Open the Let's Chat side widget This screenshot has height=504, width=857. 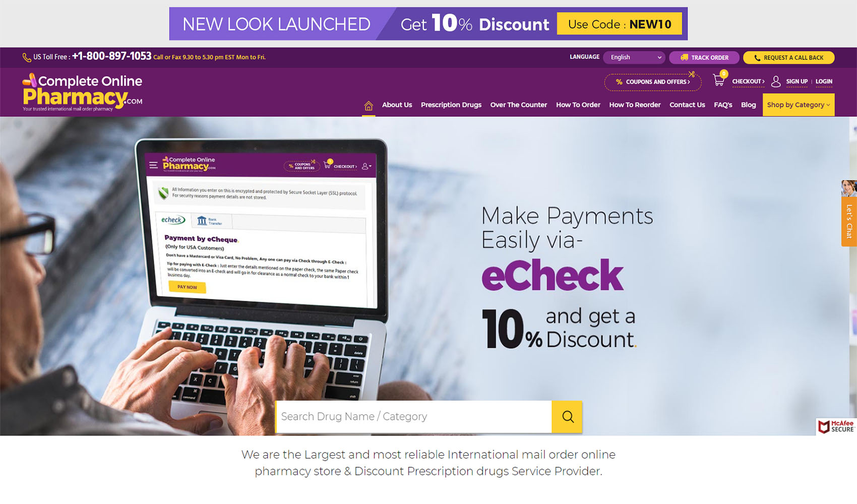point(849,213)
